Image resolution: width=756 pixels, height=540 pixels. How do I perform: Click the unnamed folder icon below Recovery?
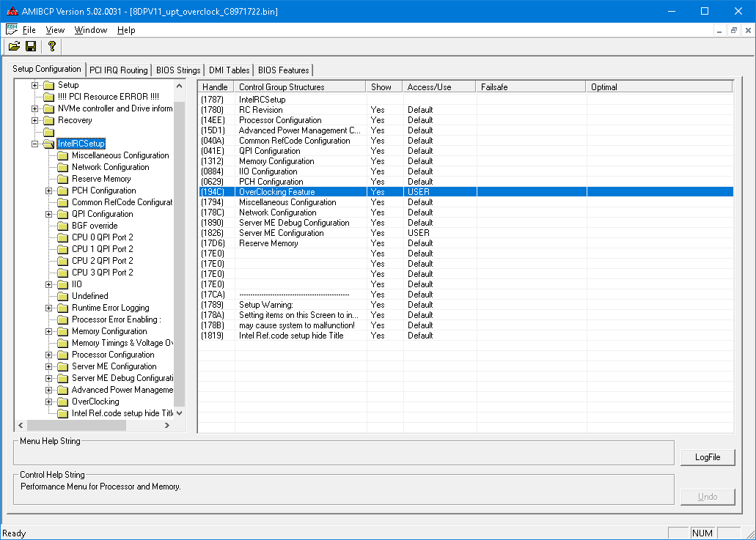click(x=48, y=132)
